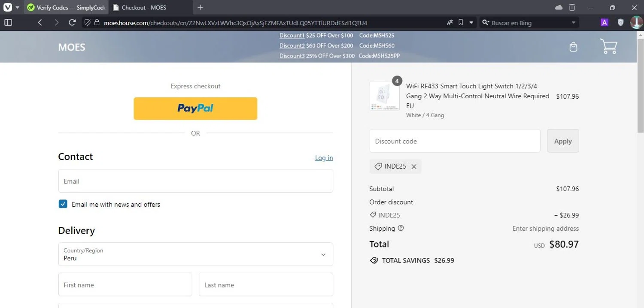This screenshot has height=308, width=644.
Task: Expand the Country/Region dropdown
Action: pyautogui.click(x=195, y=254)
